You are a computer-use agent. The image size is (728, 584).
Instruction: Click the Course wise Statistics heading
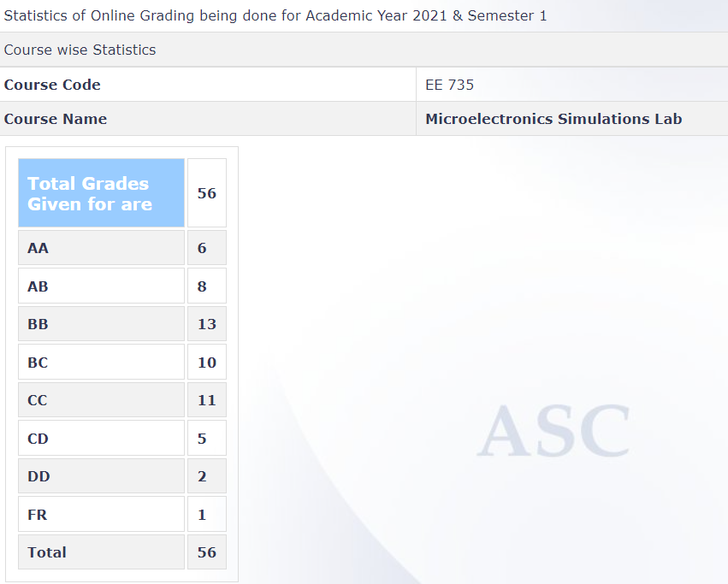pos(80,50)
